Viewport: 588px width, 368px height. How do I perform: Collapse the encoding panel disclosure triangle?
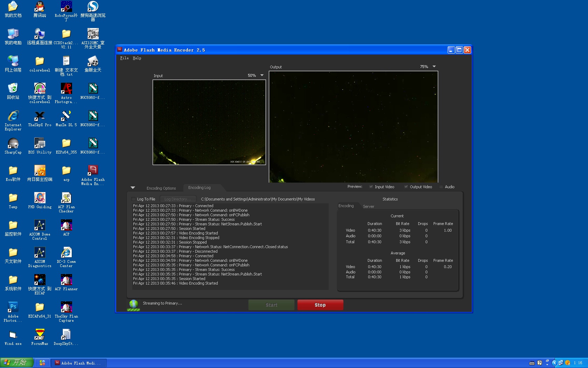pyautogui.click(x=133, y=188)
